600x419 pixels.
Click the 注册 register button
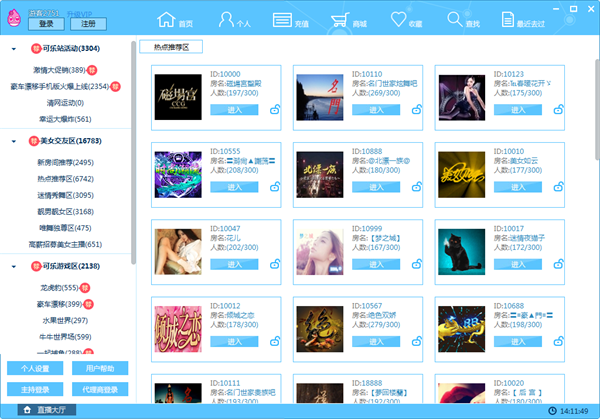click(88, 24)
